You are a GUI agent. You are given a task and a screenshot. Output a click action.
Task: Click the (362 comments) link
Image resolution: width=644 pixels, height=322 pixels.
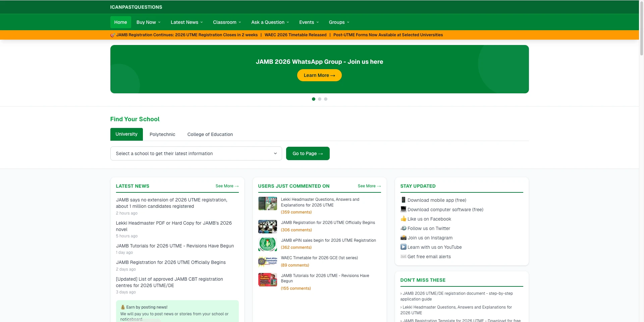[296, 247]
